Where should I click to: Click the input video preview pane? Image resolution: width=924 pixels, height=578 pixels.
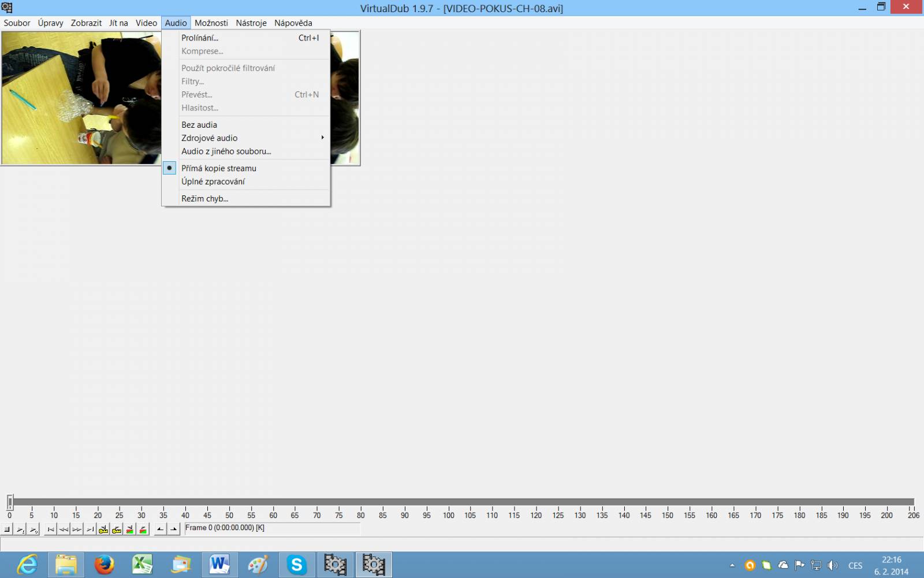click(x=81, y=98)
